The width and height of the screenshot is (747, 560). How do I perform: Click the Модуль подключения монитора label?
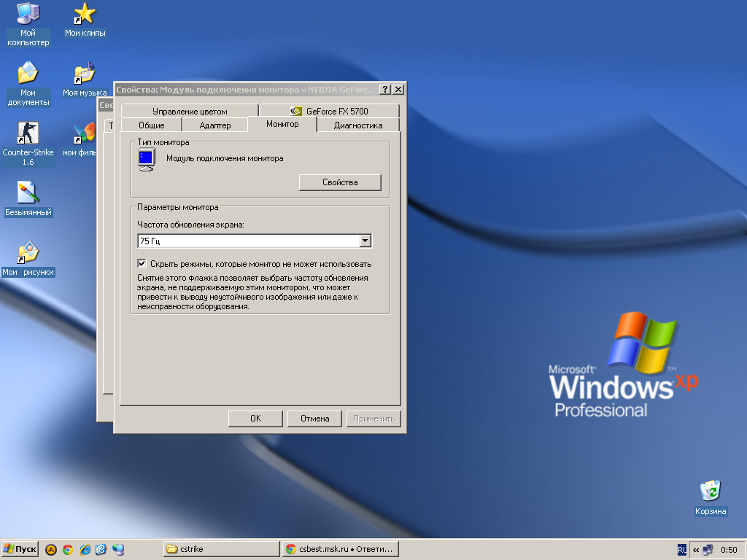coord(225,158)
